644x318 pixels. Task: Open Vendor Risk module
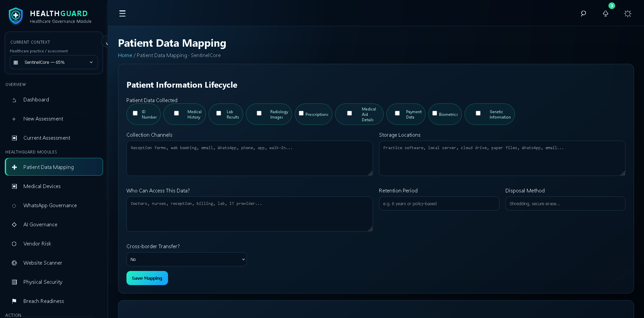pyautogui.click(x=54, y=244)
